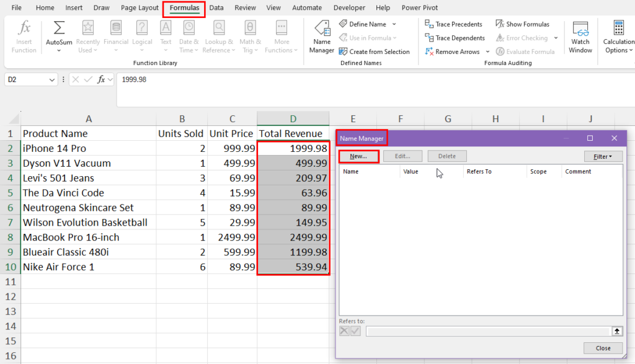Select the Total Revenue header cell
Screen dimensions: 635x364
293,133
